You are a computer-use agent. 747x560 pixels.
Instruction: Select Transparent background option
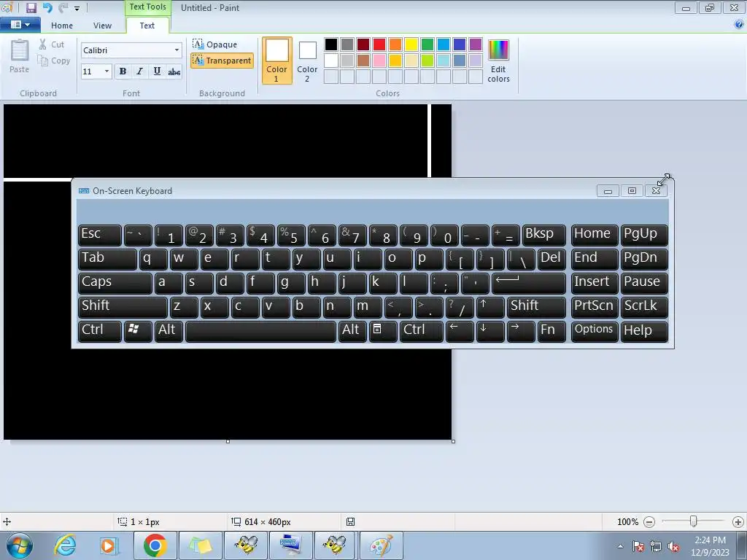(222, 61)
